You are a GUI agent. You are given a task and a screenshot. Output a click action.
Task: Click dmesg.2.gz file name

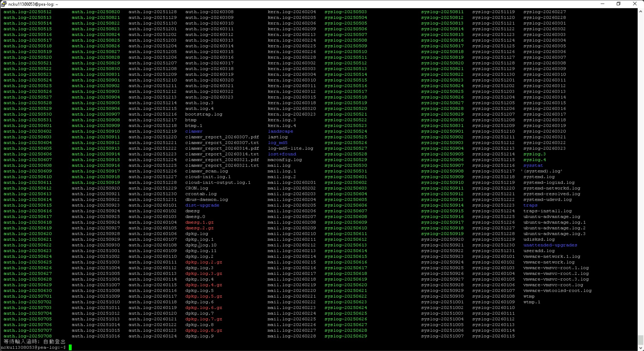point(199,228)
